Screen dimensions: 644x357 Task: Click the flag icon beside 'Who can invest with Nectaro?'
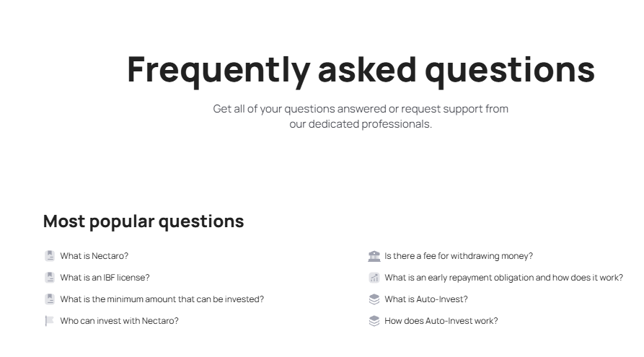(50, 321)
